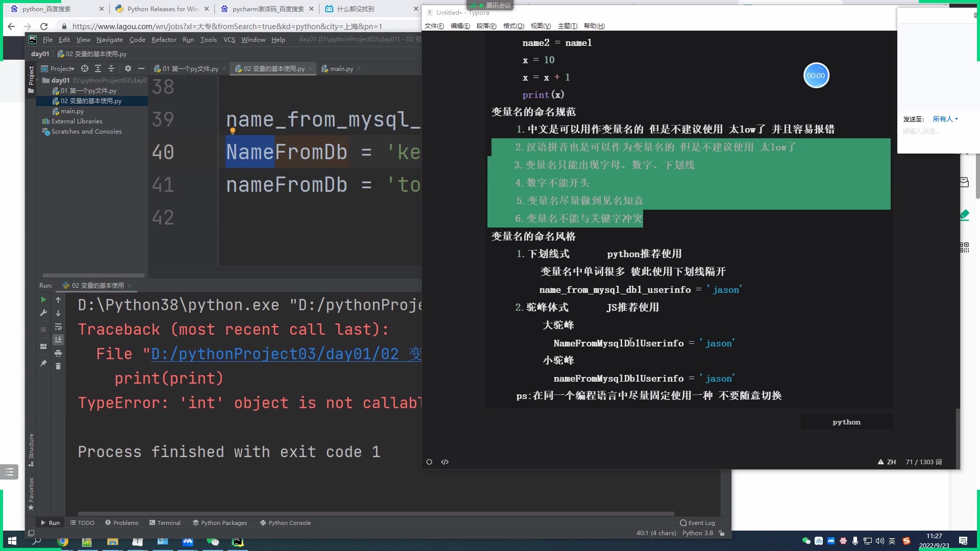The height and width of the screenshot is (551, 980).
Task: Toggle the outline circle icon in Typora footer
Action: click(429, 462)
